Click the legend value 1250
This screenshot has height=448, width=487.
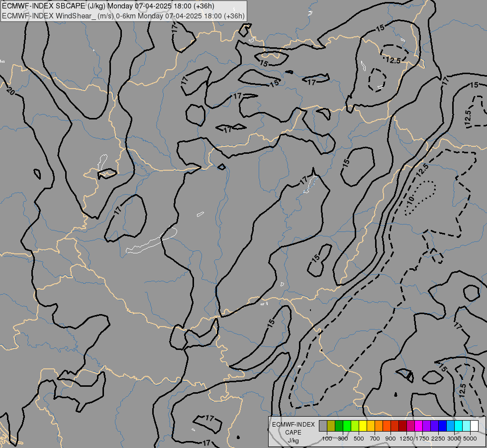point(406,439)
